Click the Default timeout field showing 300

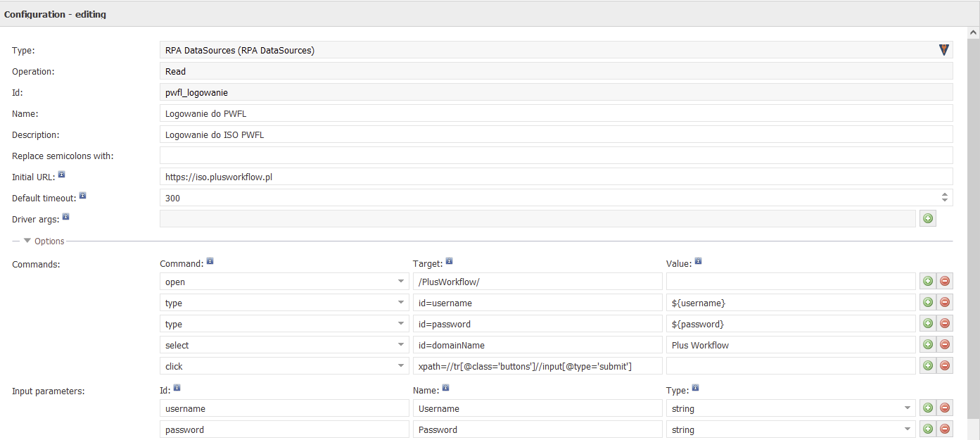pos(549,198)
